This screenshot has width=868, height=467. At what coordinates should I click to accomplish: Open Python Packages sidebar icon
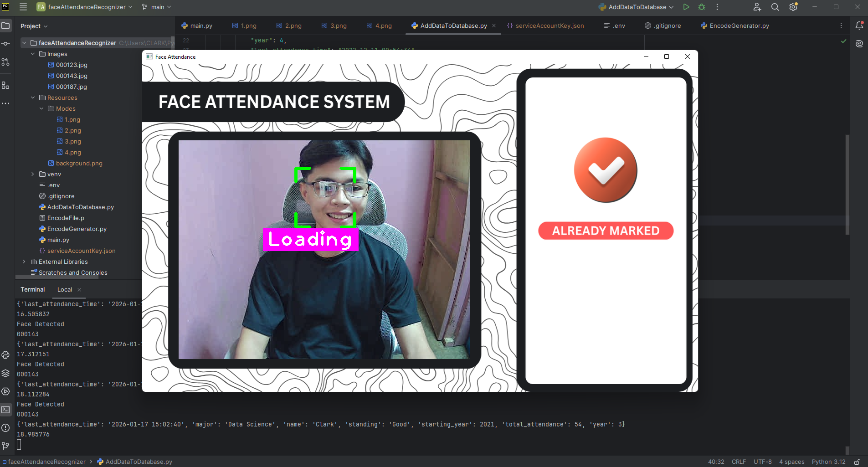[x=5, y=373]
